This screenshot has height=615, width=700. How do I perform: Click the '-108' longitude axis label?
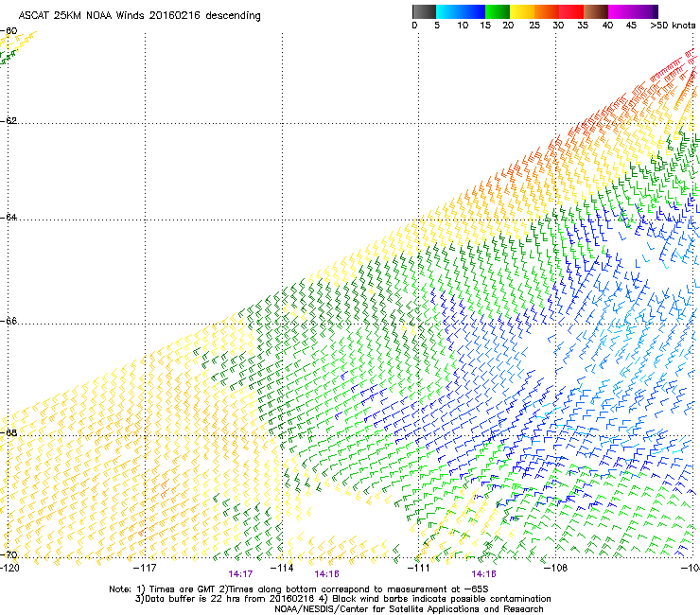(x=556, y=568)
